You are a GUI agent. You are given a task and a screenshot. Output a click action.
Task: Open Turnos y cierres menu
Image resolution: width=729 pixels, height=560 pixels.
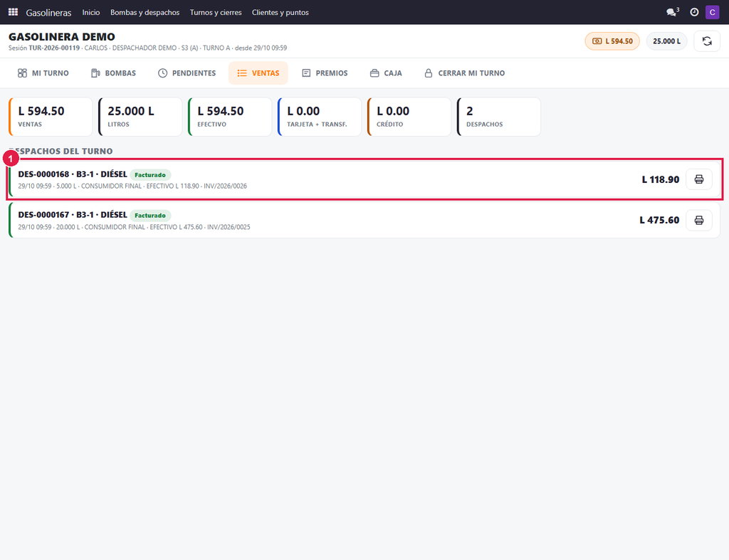(x=216, y=13)
